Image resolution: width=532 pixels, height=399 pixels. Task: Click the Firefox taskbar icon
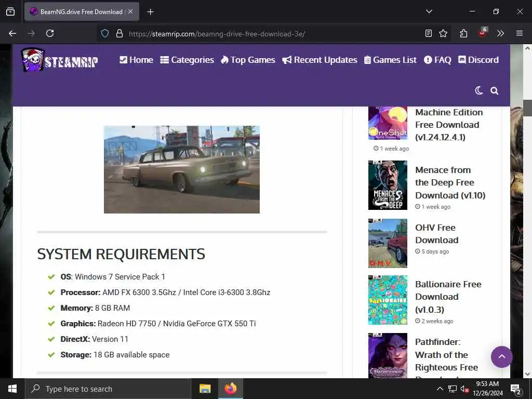[x=230, y=389]
